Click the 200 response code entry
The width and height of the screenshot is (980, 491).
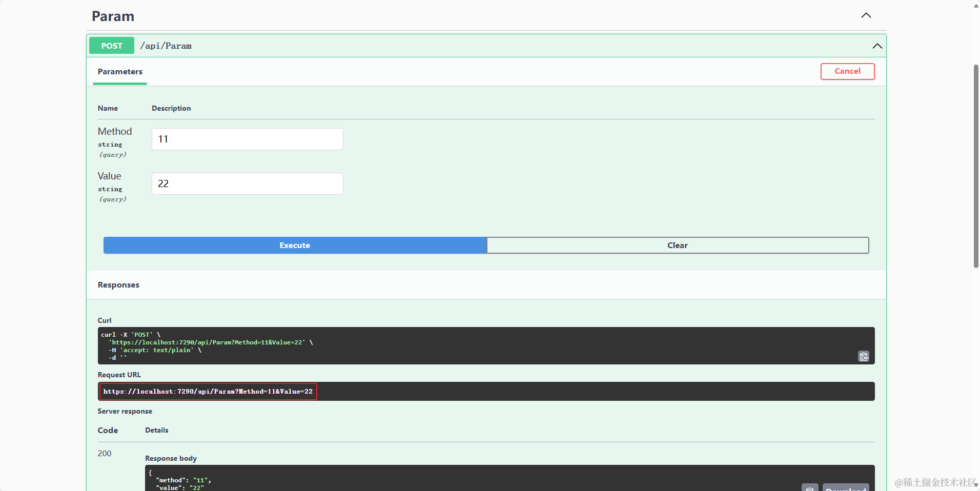coord(104,453)
